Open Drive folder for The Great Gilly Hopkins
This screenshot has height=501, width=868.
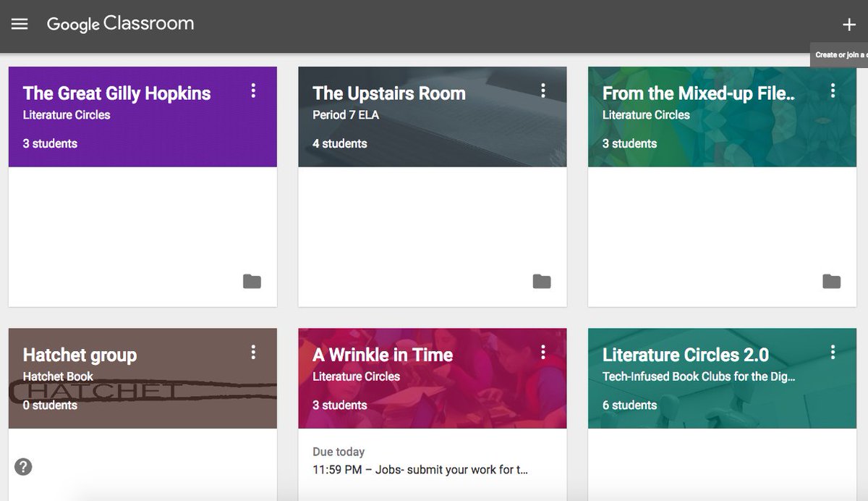(252, 281)
